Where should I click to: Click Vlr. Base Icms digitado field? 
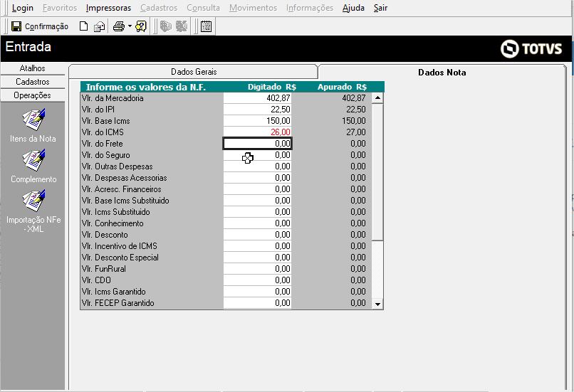coord(257,121)
